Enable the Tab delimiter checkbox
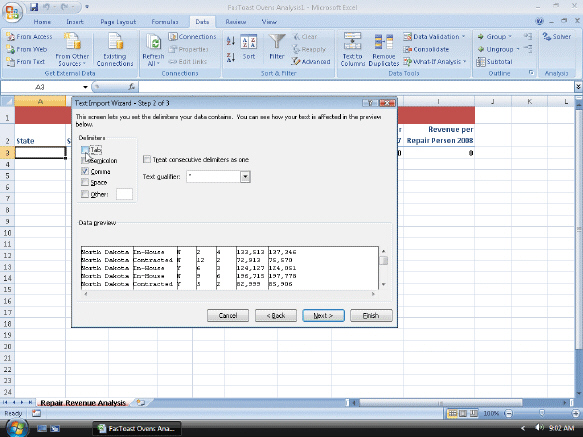583x437 pixels. coord(85,150)
